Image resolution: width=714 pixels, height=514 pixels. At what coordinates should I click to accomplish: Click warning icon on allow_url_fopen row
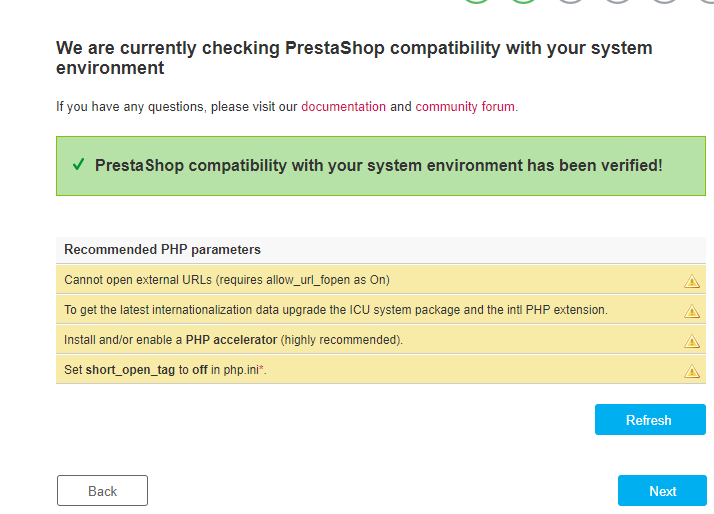[691, 281]
